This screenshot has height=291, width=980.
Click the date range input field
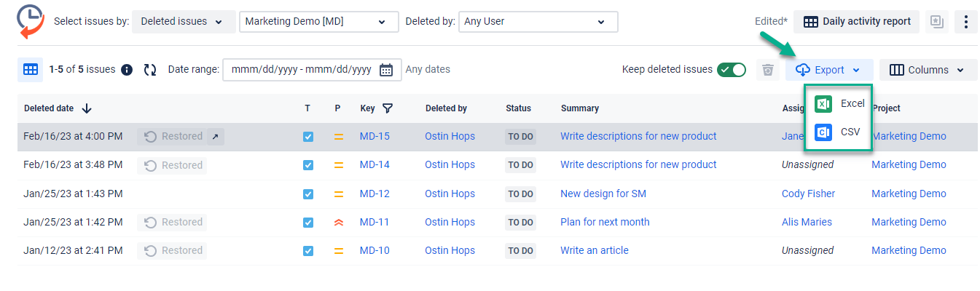[301, 70]
